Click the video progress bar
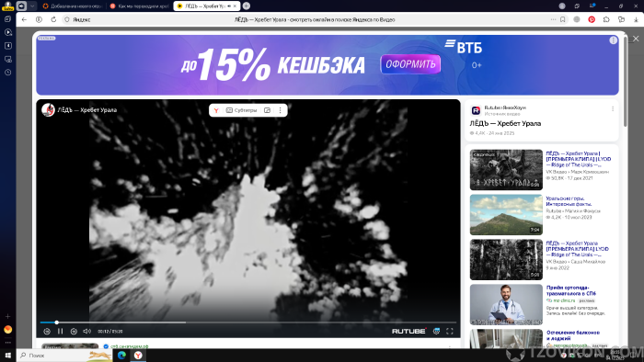 pos(248,322)
